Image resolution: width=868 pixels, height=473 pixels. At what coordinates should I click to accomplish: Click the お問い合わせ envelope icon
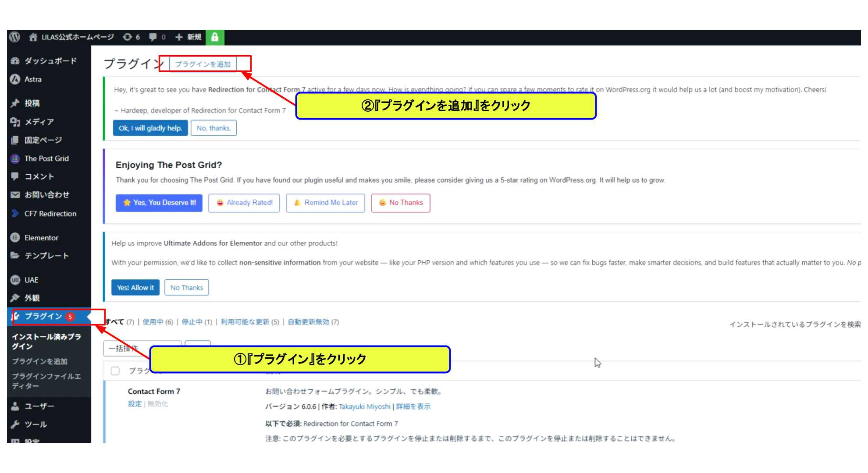click(15, 195)
